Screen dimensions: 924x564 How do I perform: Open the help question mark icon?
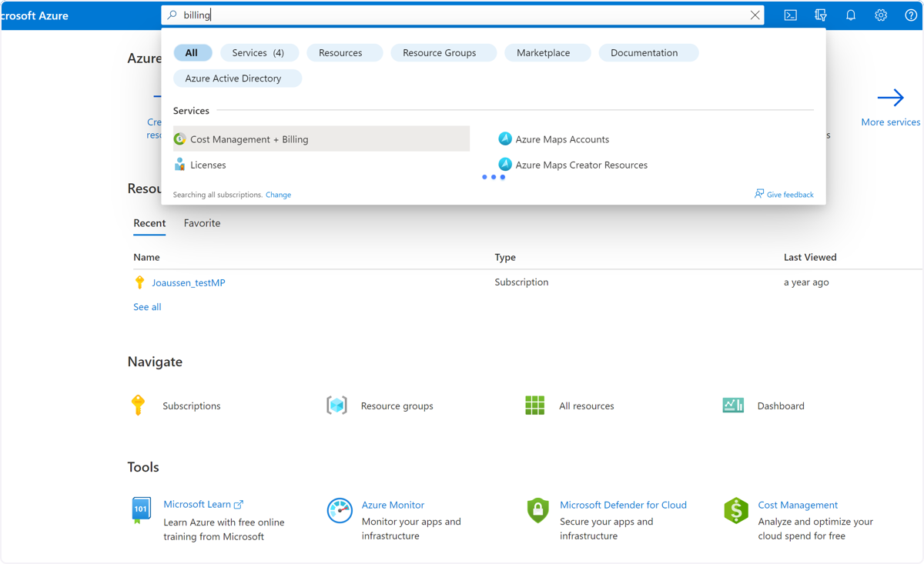(x=911, y=15)
